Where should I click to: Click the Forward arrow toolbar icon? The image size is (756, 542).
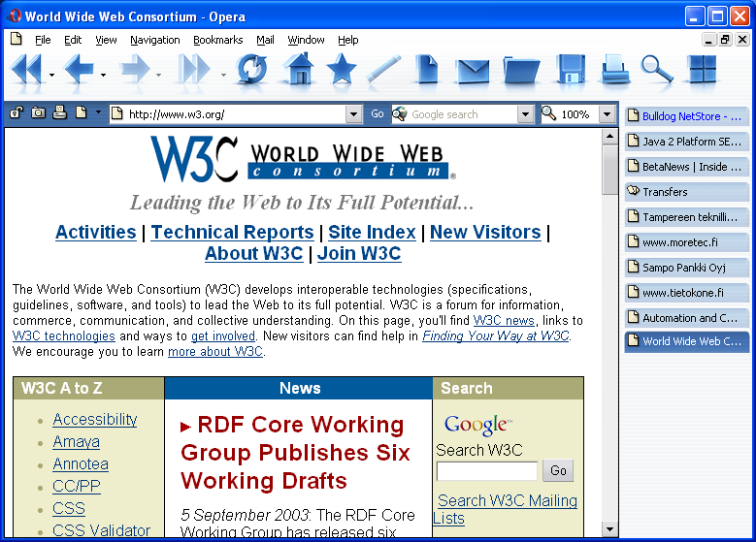[x=135, y=70]
